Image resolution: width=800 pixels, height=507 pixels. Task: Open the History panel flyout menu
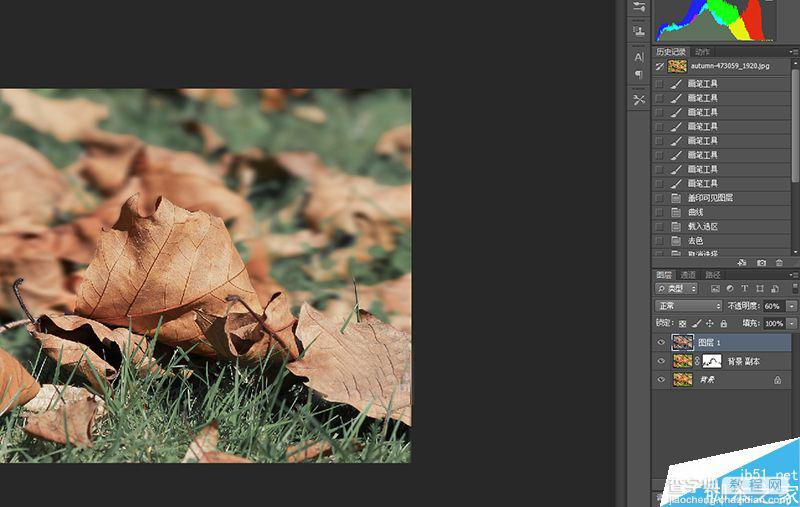coord(793,52)
